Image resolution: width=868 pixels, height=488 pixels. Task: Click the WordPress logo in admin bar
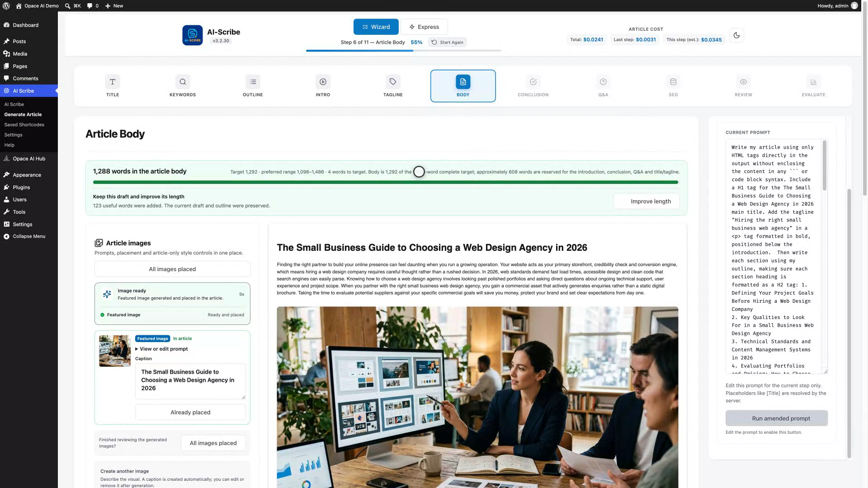(6, 6)
